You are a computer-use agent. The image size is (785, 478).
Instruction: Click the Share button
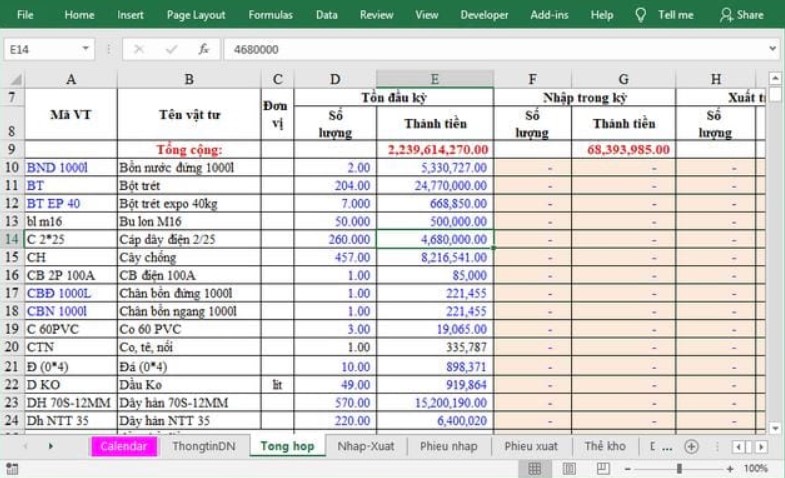pyautogui.click(x=742, y=15)
